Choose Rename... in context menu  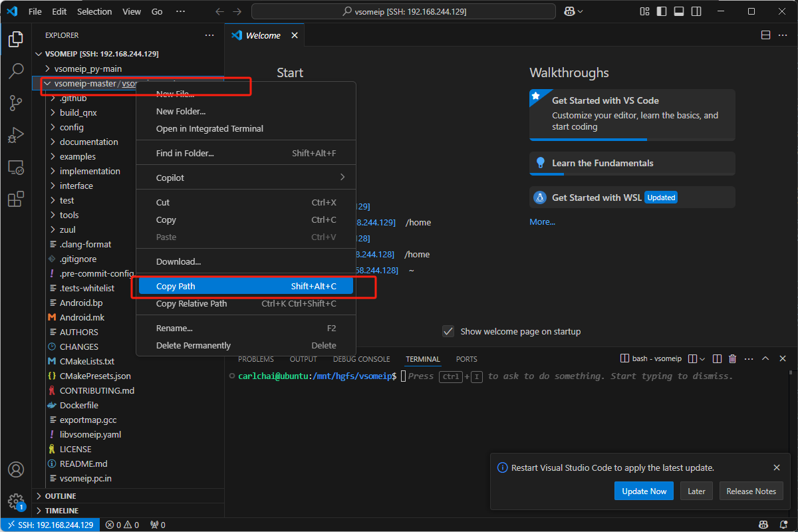coord(246,328)
